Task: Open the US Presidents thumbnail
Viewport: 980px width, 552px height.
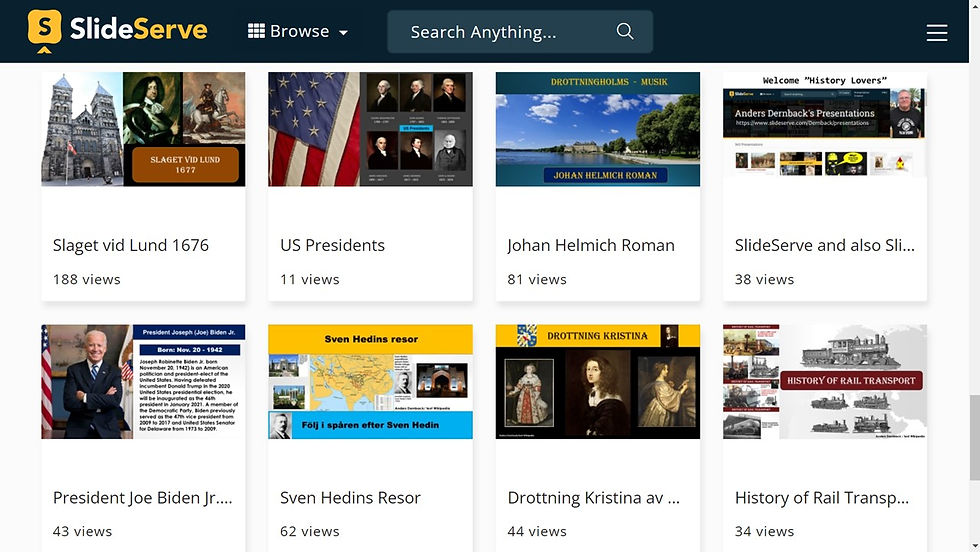Action: click(370, 129)
